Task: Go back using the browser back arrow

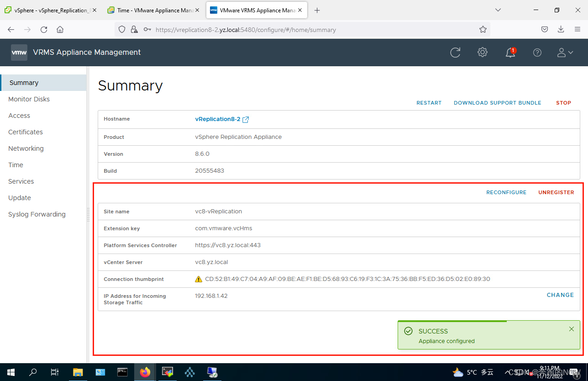Action: 11,30
